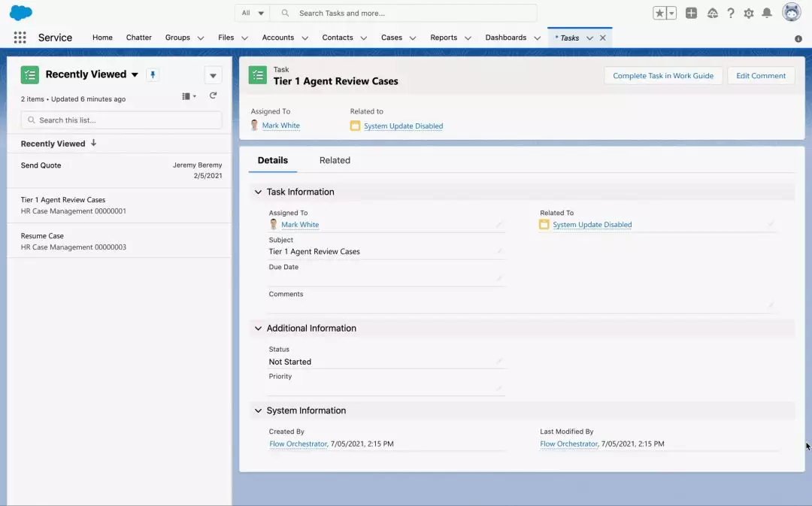This screenshot has height=506, width=812.
Task: Edit the Due Date field pencil icon
Action: click(x=498, y=278)
